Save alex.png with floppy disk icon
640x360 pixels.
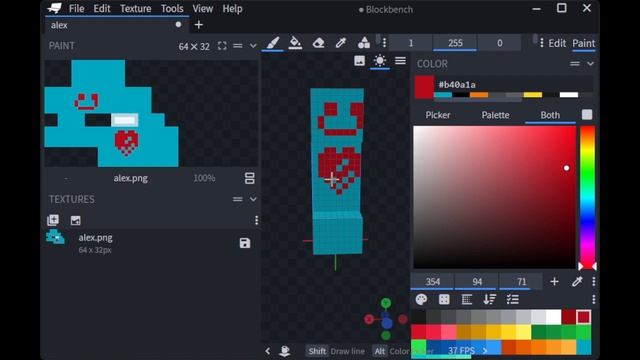(245, 243)
